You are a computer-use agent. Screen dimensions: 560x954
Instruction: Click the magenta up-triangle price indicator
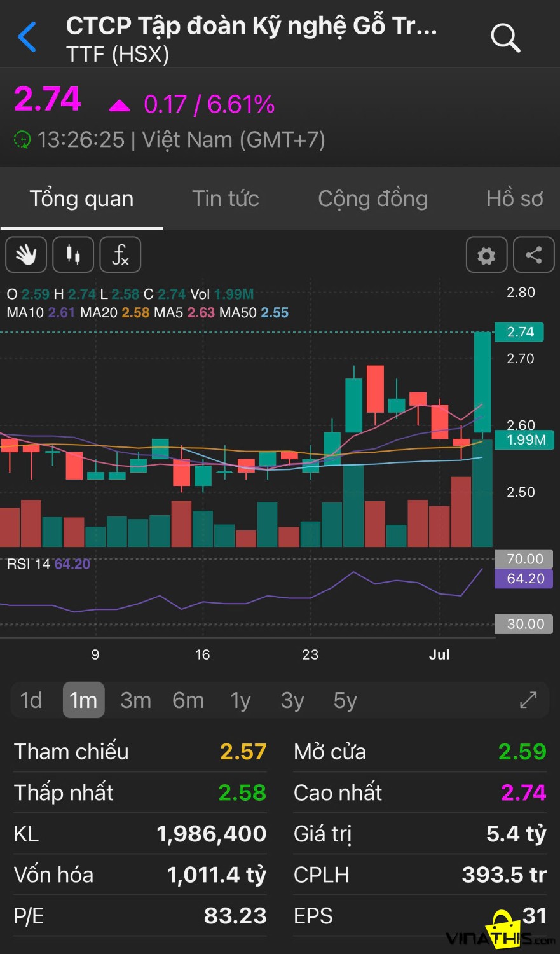click(x=119, y=105)
